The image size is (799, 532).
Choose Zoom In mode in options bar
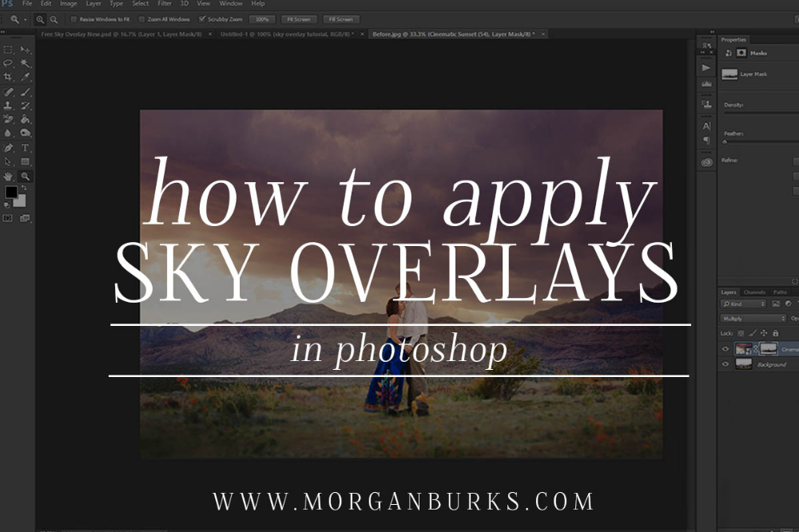pyautogui.click(x=40, y=19)
